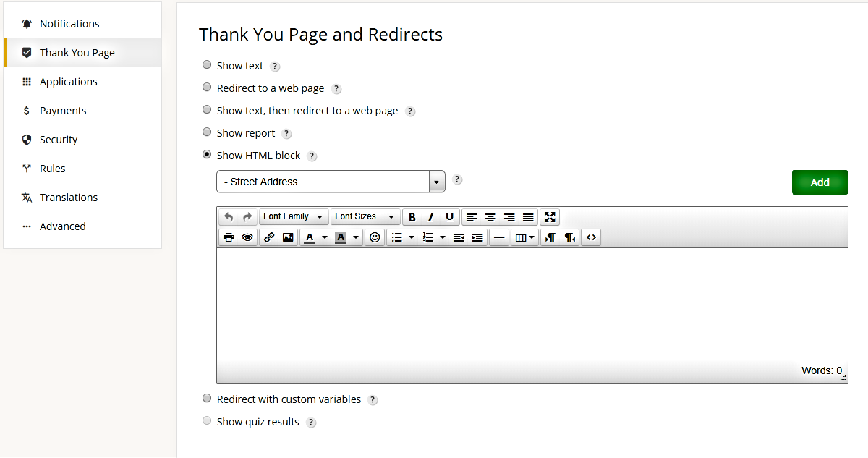Open the Font Family dropdown
The width and height of the screenshot is (868, 458).
coord(293,216)
